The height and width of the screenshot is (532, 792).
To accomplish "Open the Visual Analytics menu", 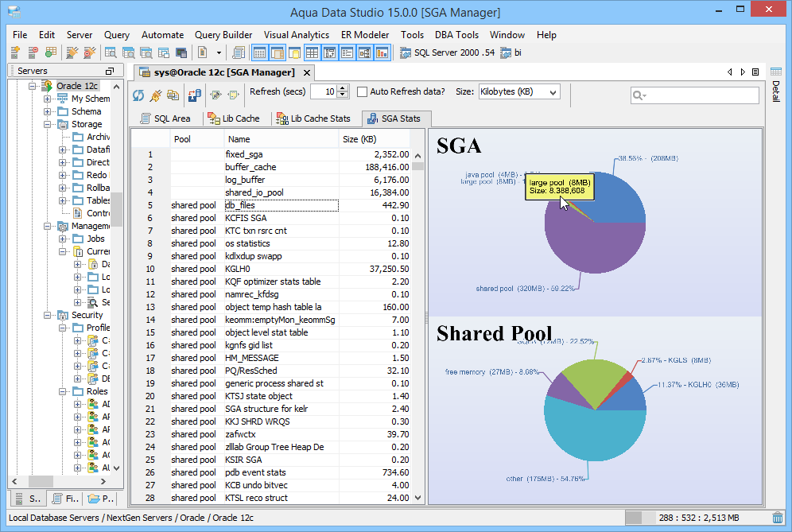I will 297,35.
